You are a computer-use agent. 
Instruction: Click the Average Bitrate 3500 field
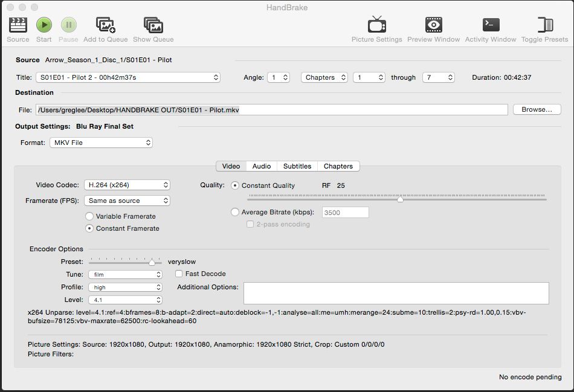click(345, 212)
